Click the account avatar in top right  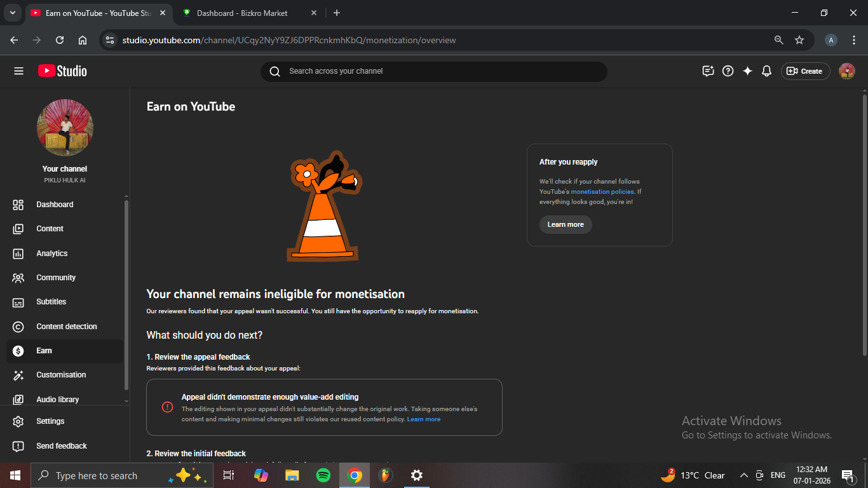pos(846,71)
